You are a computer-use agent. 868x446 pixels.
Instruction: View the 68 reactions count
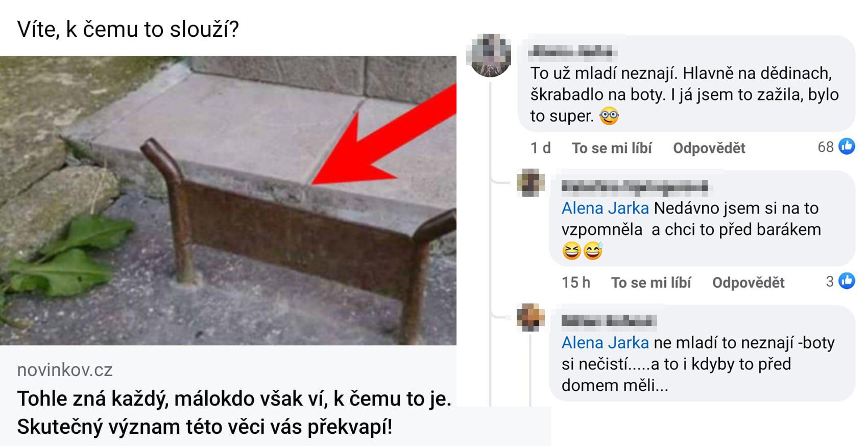tap(826, 147)
